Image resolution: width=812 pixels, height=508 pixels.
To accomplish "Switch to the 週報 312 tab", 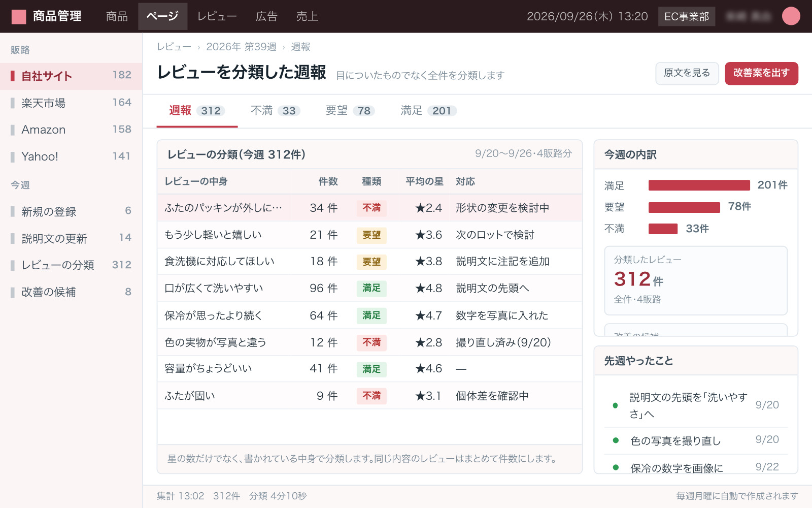I will (197, 111).
